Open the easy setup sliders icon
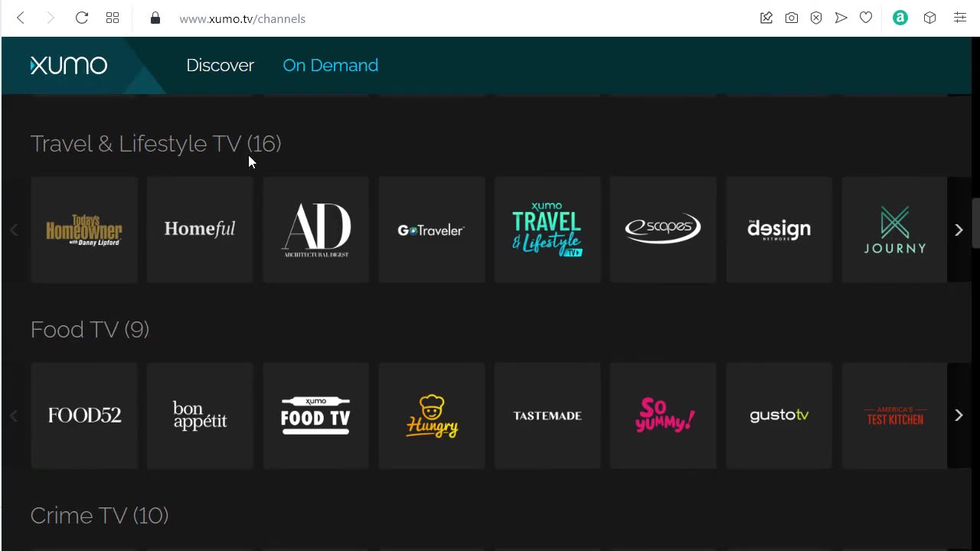The image size is (980, 551). [959, 18]
